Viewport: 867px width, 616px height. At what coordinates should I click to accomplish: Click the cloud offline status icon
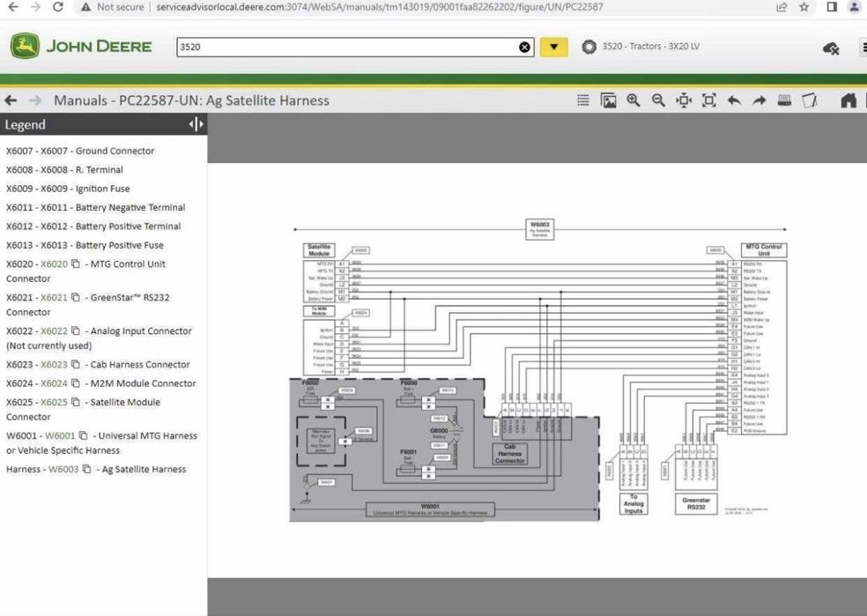pos(830,48)
